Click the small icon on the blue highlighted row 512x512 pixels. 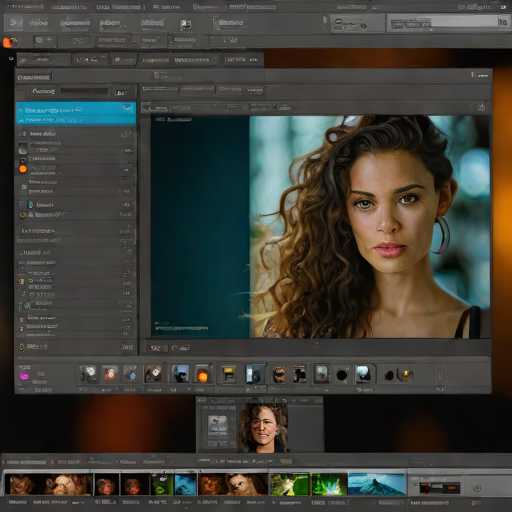pos(127,107)
